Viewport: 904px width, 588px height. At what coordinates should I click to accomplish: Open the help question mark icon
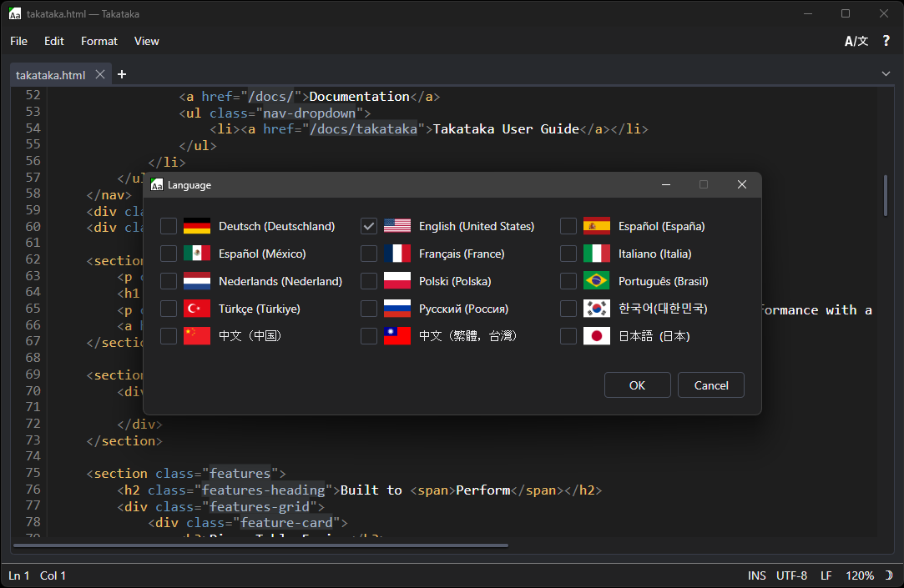tap(886, 41)
